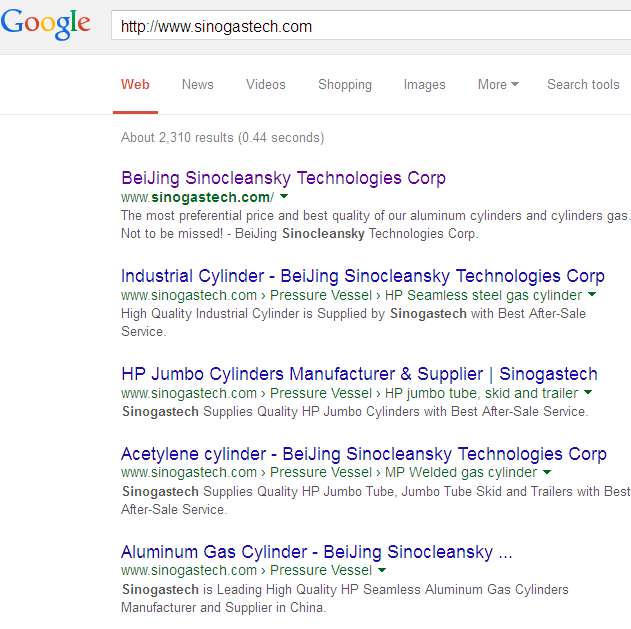Click 'HP jumbo tube, skid and trailer' breadcrumb
Screen dimensions: 631x629
click(x=481, y=393)
